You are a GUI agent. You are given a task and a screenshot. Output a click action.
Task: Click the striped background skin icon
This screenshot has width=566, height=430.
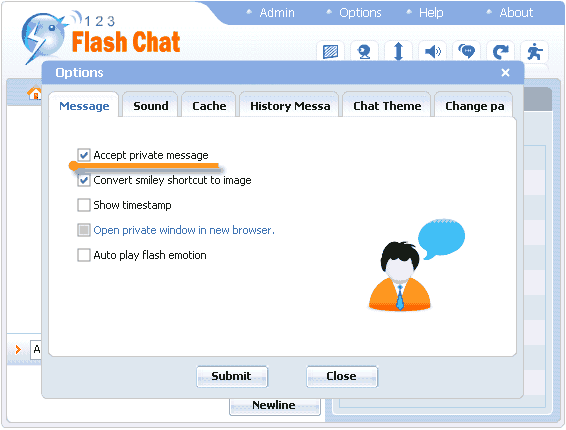tap(330, 52)
